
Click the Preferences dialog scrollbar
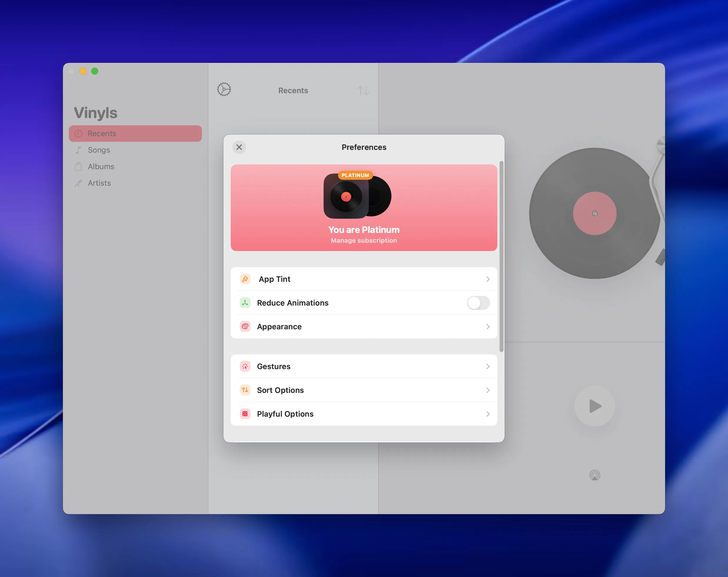pyautogui.click(x=501, y=256)
